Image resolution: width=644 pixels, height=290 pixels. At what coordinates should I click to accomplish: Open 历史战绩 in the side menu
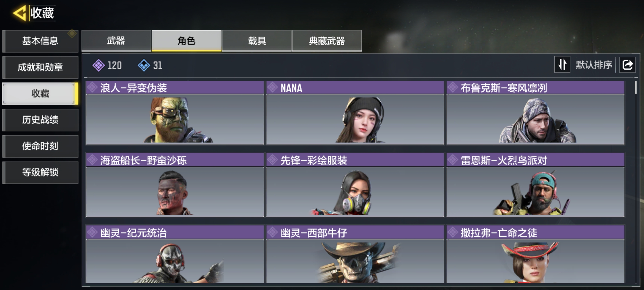(x=40, y=120)
